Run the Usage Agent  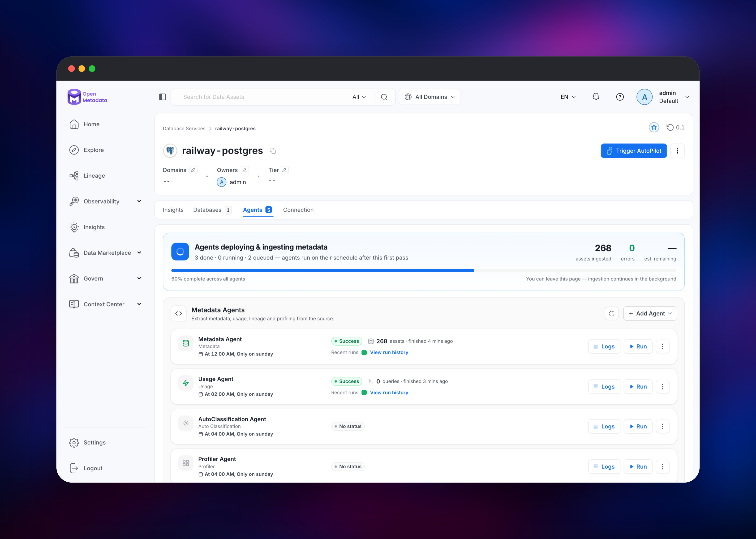click(638, 387)
